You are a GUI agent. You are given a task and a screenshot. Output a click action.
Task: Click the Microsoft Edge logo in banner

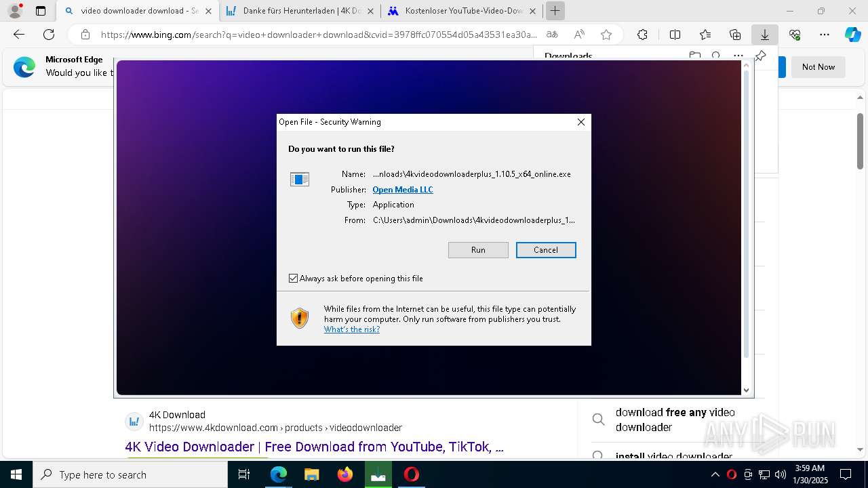[x=24, y=67]
